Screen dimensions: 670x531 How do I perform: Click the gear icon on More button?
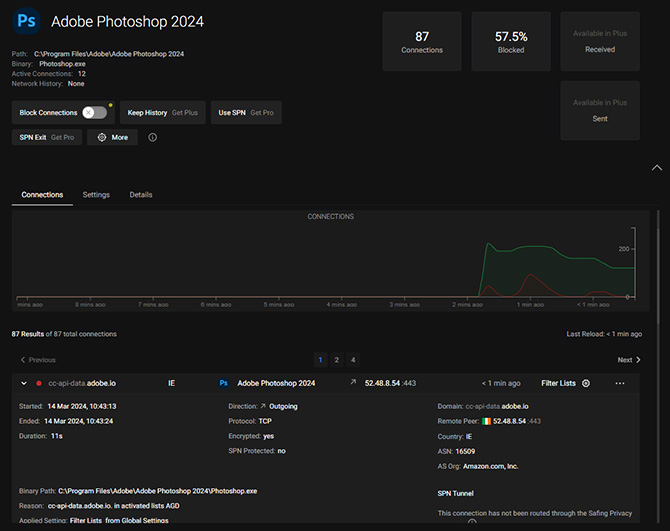point(102,137)
